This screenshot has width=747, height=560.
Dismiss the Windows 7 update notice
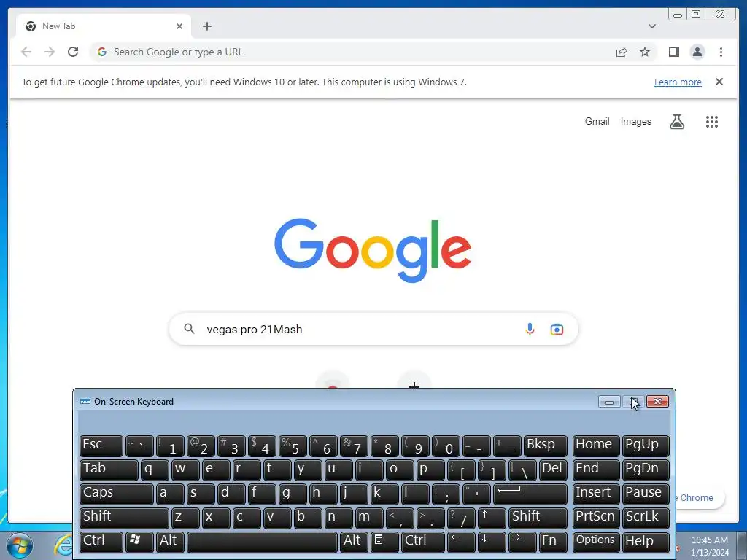point(719,82)
